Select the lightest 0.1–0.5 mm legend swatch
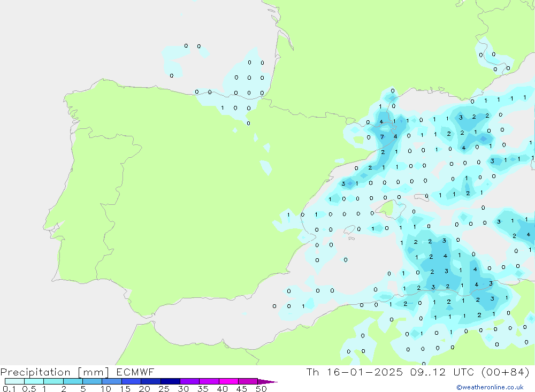The height and width of the screenshot is (392, 535). point(14,381)
